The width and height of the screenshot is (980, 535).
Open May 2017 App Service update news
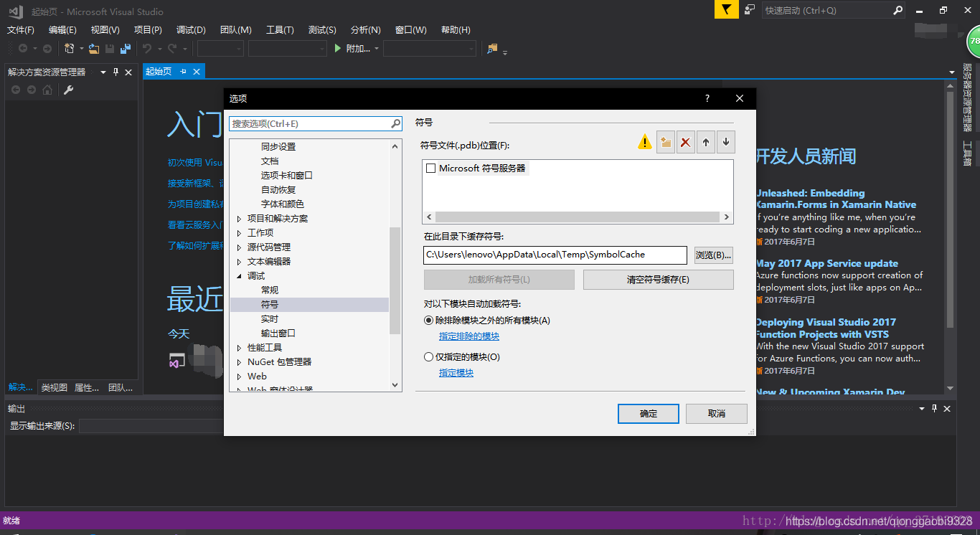click(x=826, y=263)
